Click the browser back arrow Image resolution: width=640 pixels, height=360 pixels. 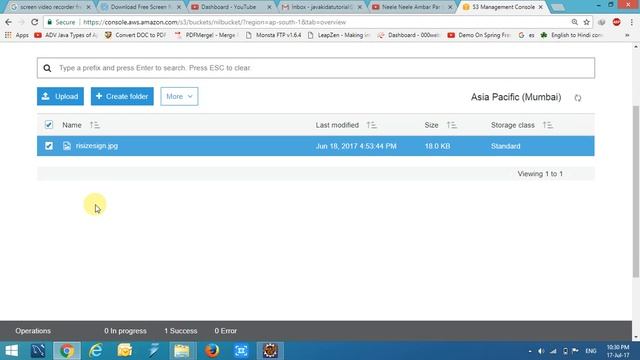(9, 22)
